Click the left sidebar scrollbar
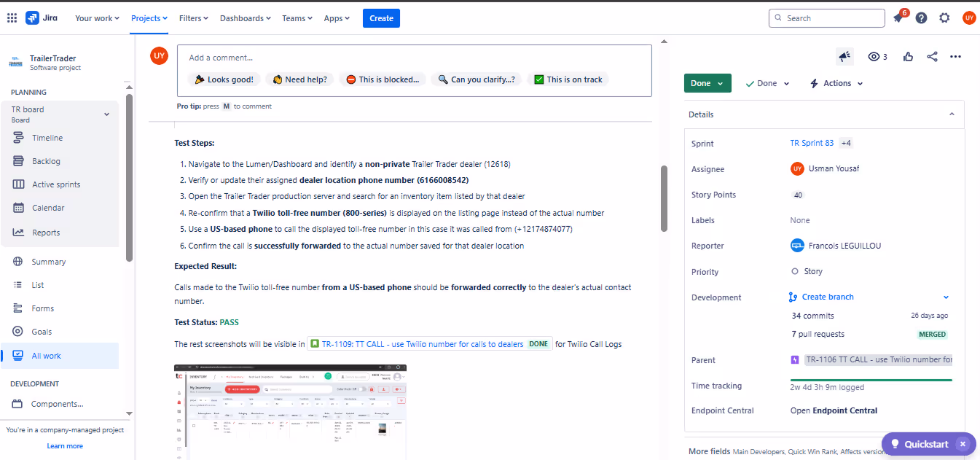Image resolution: width=980 pixels, height=460 pixels. point(129,177)
